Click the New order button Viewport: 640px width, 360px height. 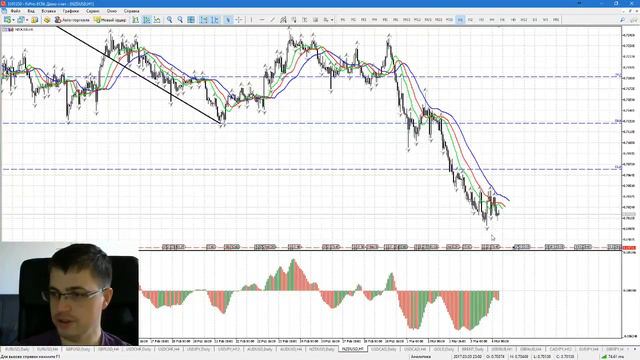pos(110,20)
